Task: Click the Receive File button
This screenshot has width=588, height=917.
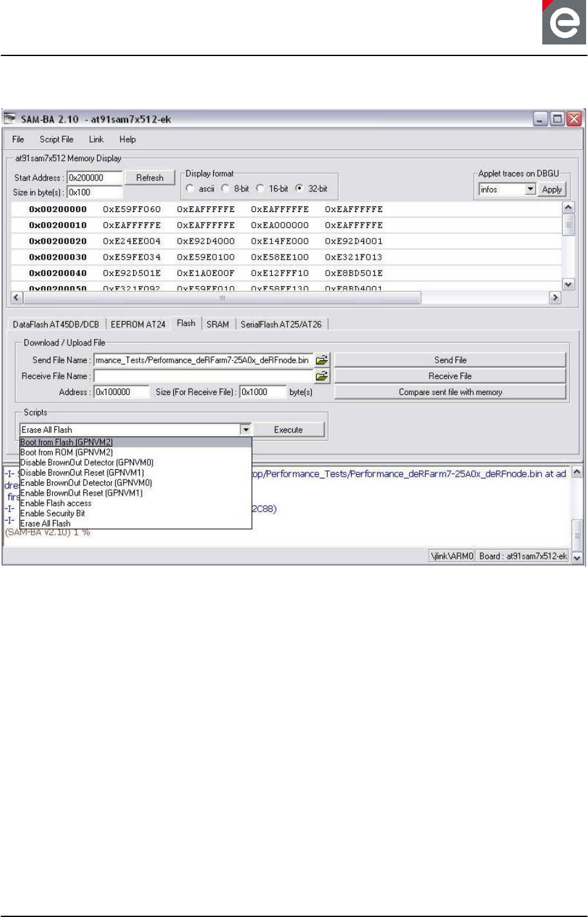Action: point(450,376)
